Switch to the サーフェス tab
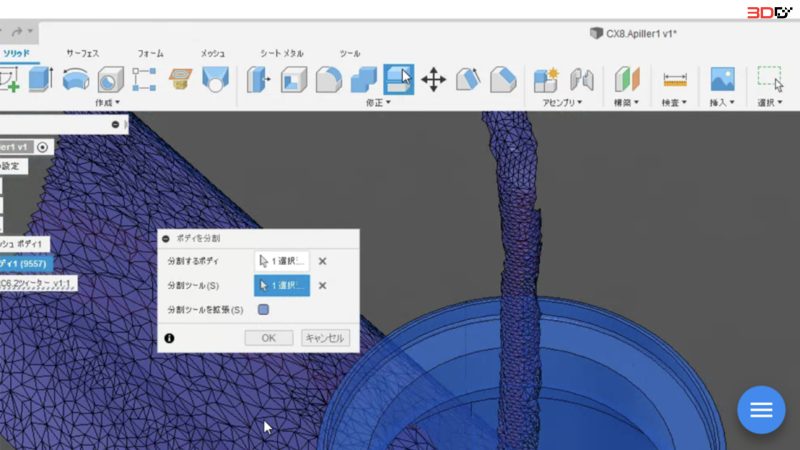 pyautogui.click(x=83, y=53)
